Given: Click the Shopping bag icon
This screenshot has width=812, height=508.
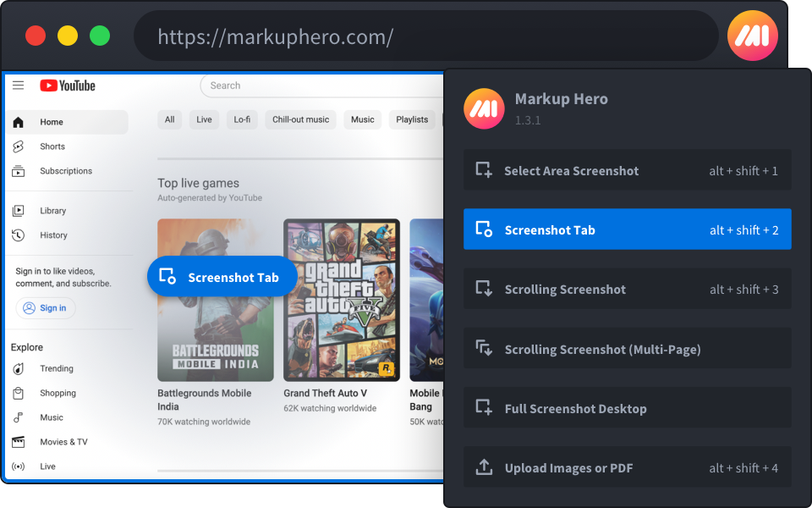Looking at the screenshot, I should click(18, 393).
